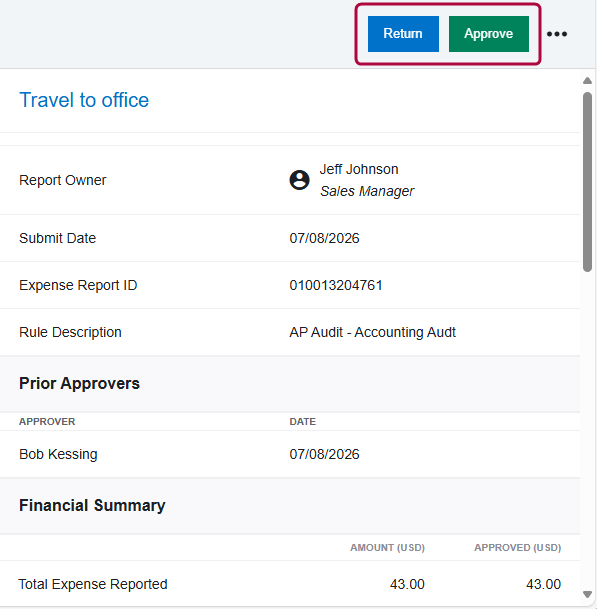Click the scrollbar down arrow
Image resolution: width=597 pixels, height=609 pixels.
[x=587, y=594]
